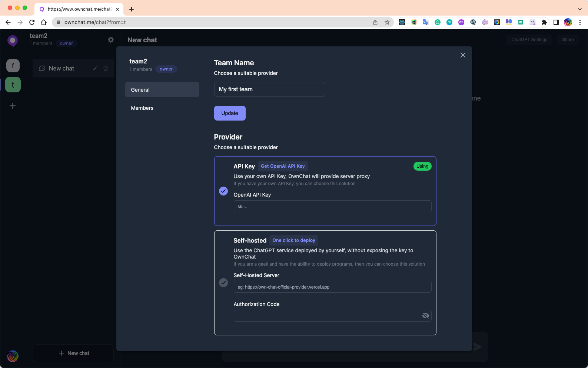
Task: Switch to team 'f' avatar
Action: tap(13, 66)
